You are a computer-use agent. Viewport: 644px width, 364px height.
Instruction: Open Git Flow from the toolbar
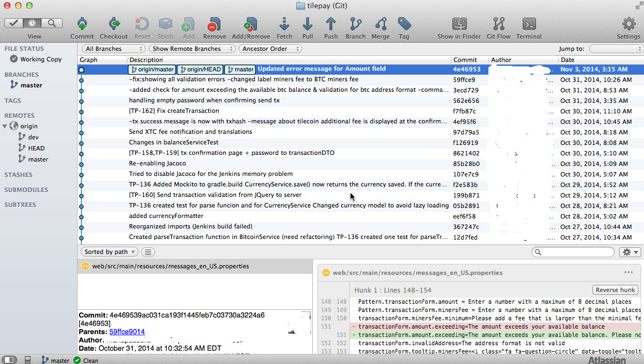coord(498,24)
